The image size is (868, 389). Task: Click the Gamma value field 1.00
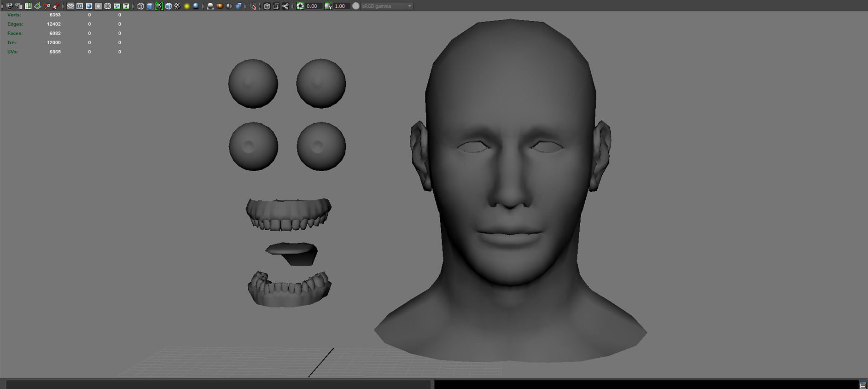(341, 6)
